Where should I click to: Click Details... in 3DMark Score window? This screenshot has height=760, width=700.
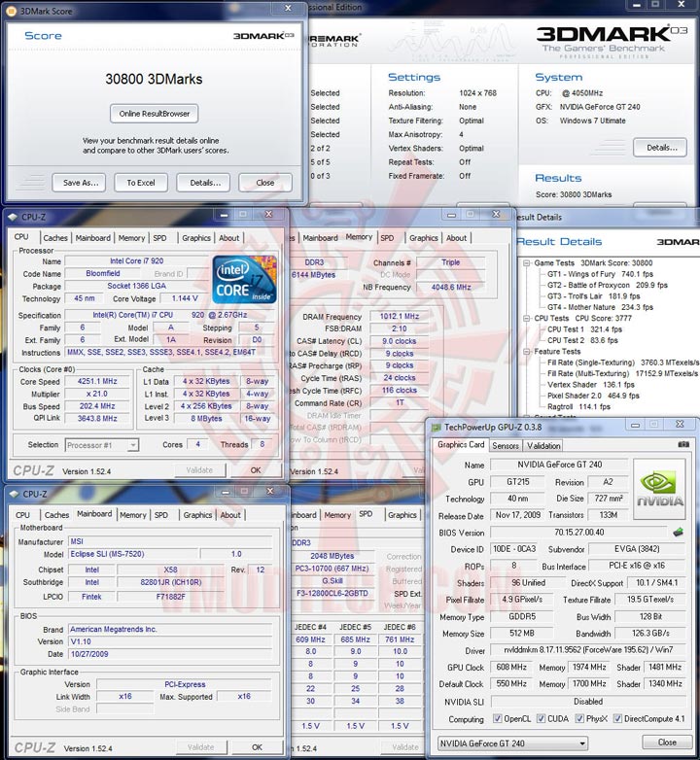coord(204,183)
